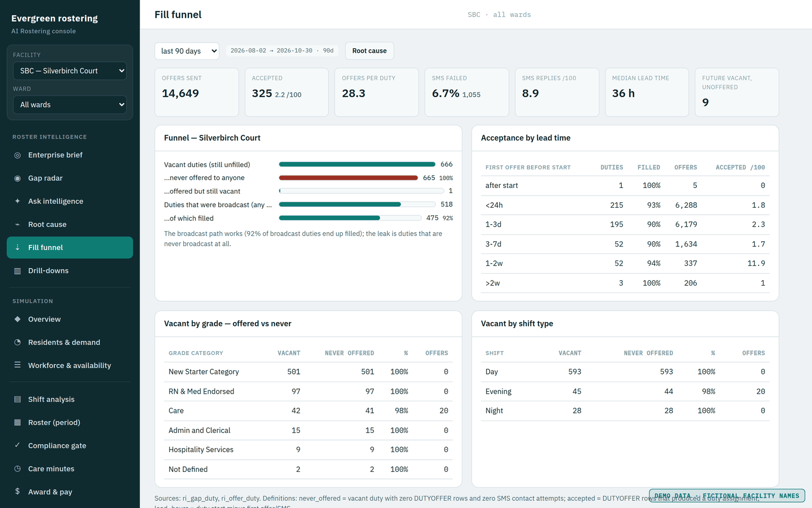
Task: Navigate to Drill-downs page
Action: pos(70,271)
